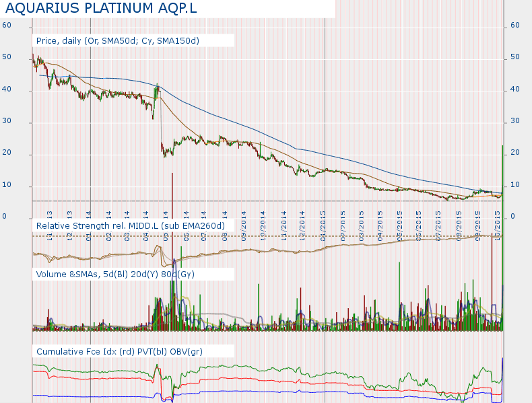
Task: Click the 0 value on the left price axis
Action: click(x=4, y=216)
